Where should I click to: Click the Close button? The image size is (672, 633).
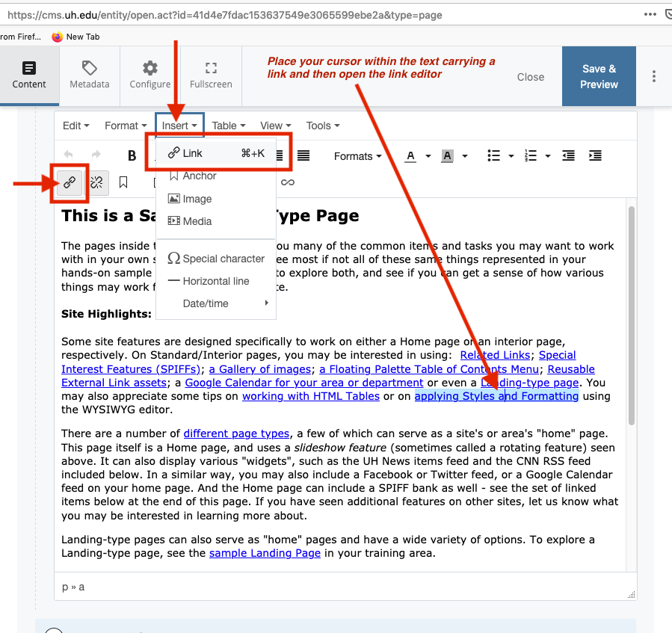(531, 77)
